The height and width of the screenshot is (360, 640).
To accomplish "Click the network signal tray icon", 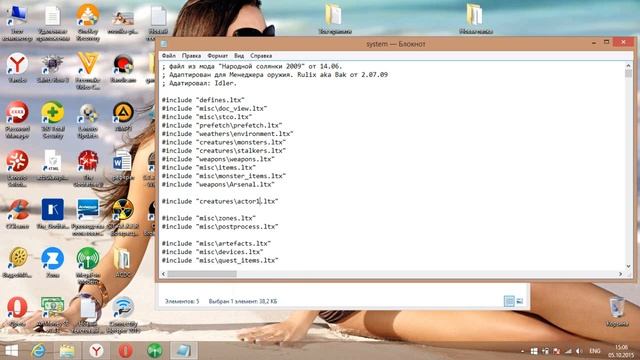I will pyautogui.click(x=568, y=351).
